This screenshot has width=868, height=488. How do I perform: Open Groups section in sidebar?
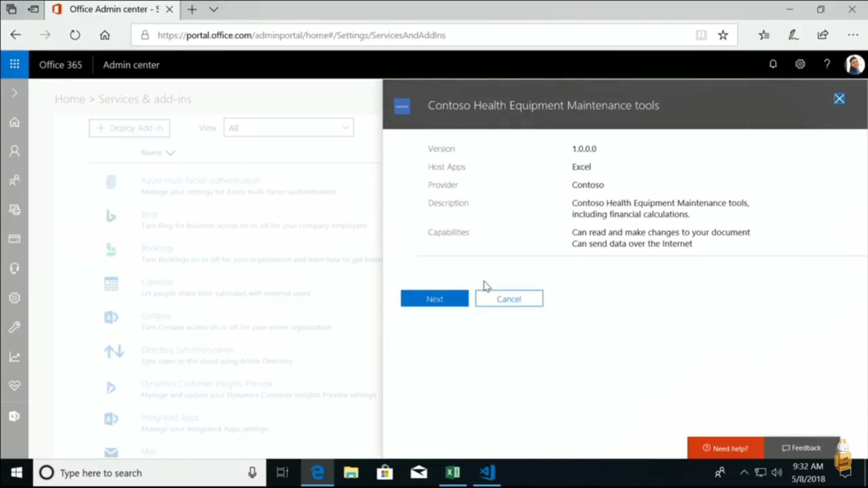pos(14,180)
